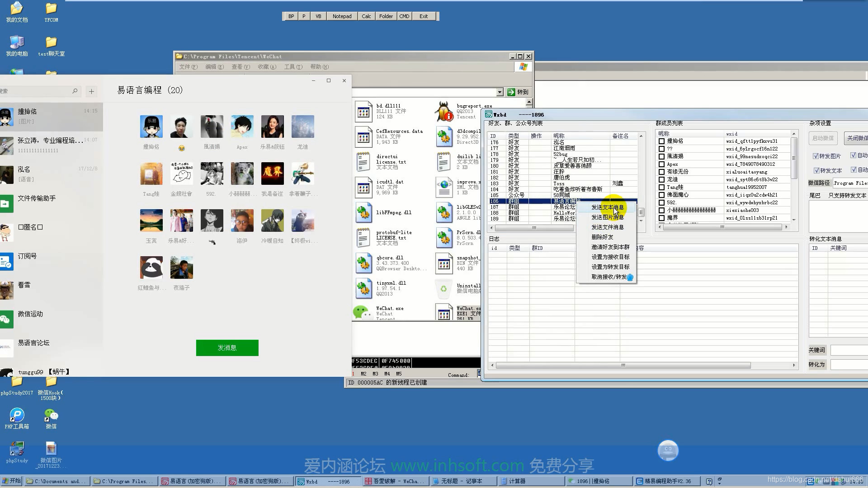The height and width of the screenshot is (488, 868).
Task: Open the 微信图片_20171223 desktop file
Action: 51,455
